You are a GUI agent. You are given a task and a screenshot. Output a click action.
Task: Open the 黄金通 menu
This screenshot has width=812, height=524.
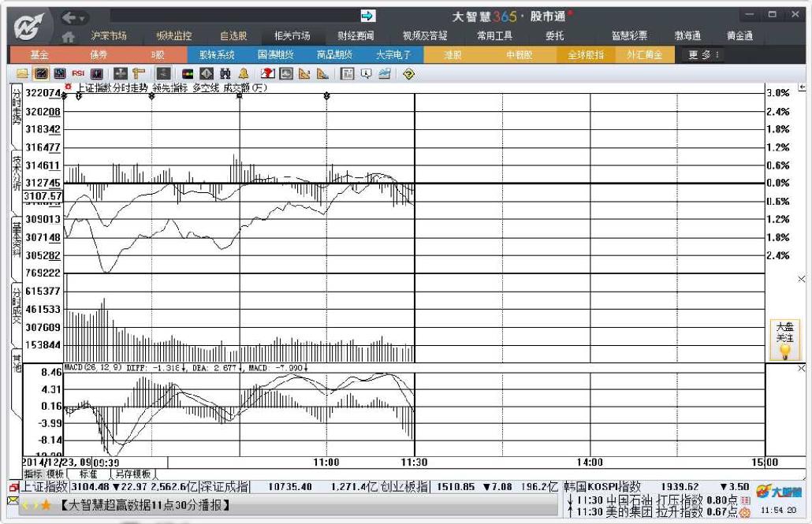coord(740,35)
